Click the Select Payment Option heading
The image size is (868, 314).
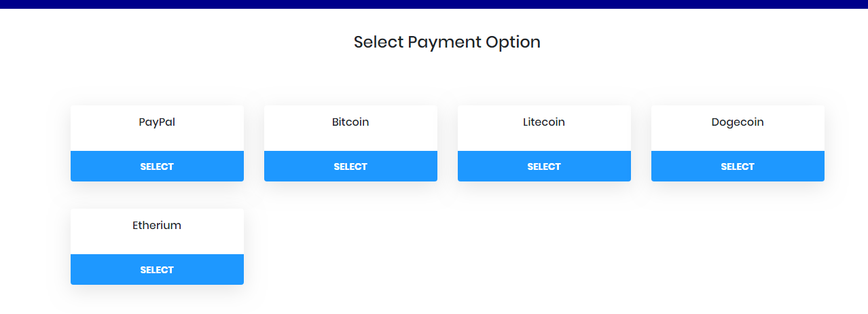tap(447, 42)
